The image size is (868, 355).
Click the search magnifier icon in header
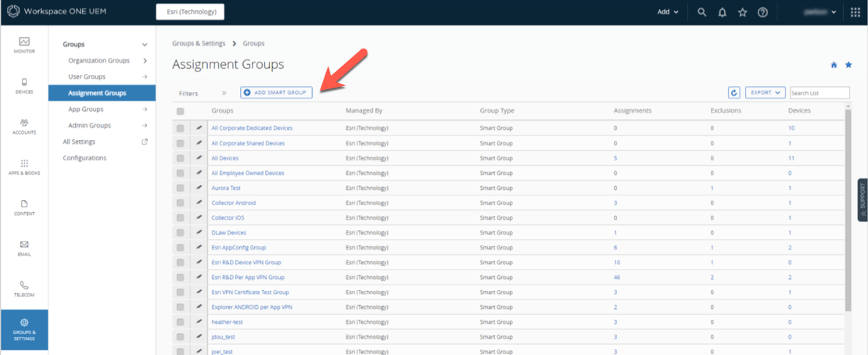pyautogui.click(x=701, y=12)
